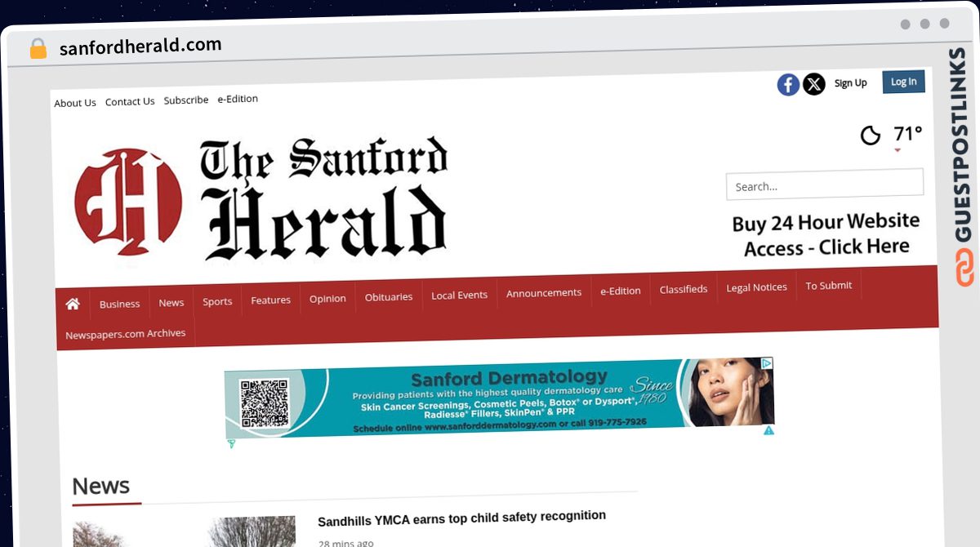
Task: Open Announcements menu
Action: (544, 292)
